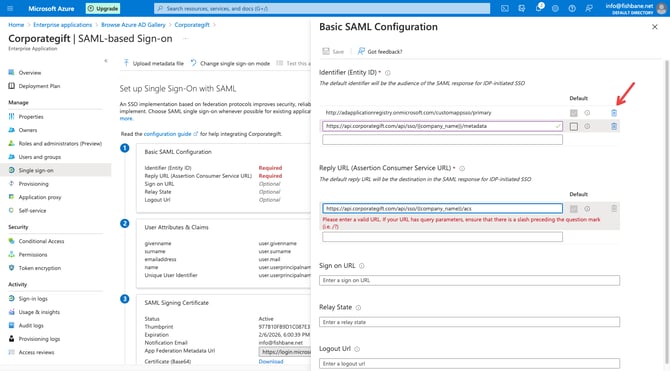Click the Change single sign-on mode icon
This screenshot has height=371, width=670.
point(194,63)
